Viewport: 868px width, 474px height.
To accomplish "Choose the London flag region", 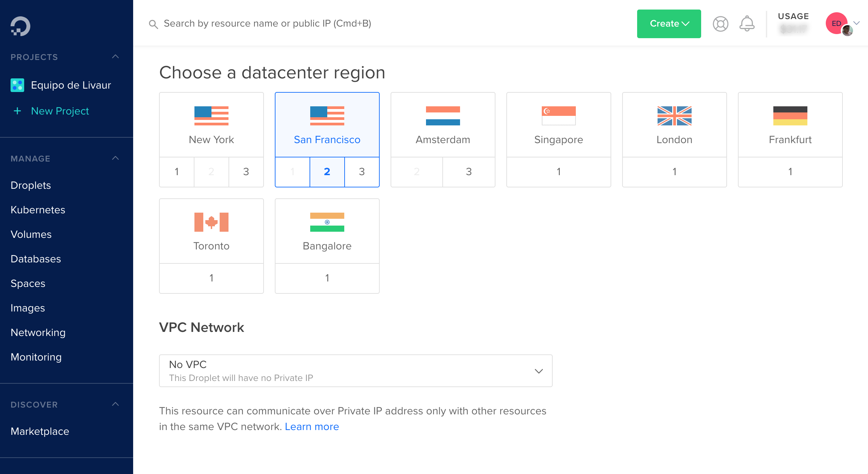I will coord(674,125).
